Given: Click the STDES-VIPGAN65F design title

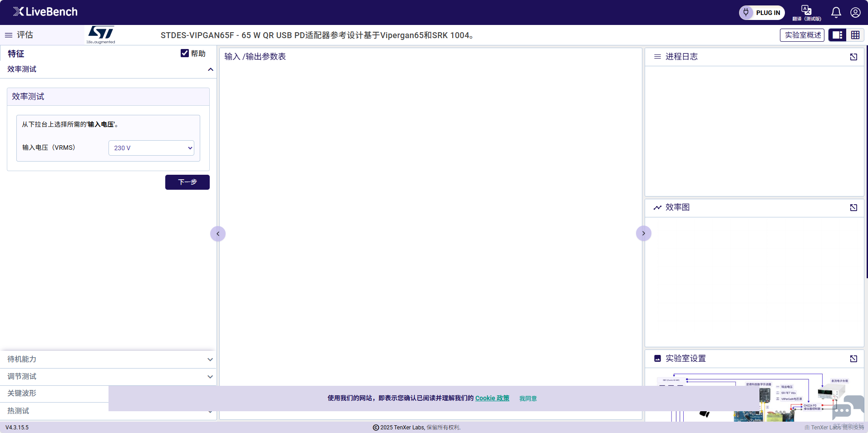Looking at the screenshot, I should (x=318, y=35).
